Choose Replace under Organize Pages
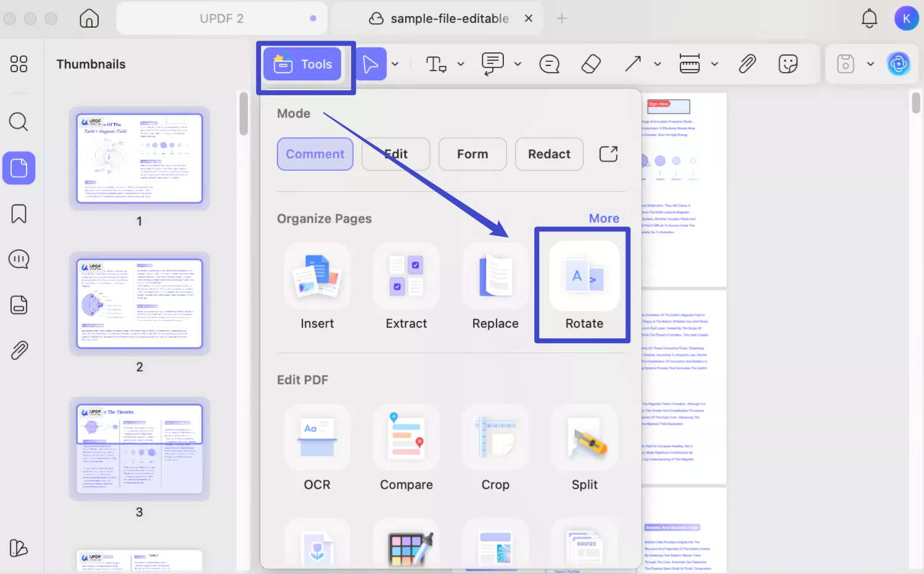Viewport: 924px width, 574px height. pyautogui.click(x=495, y=288)
